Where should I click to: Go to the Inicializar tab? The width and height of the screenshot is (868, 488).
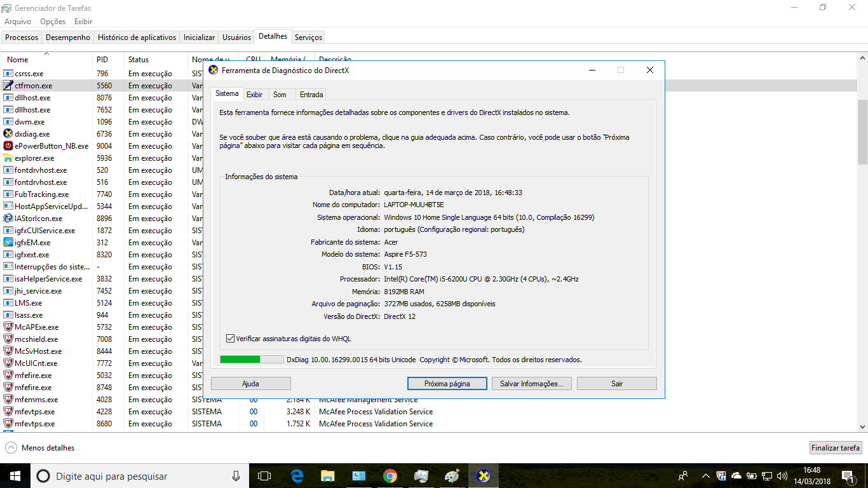pyautogui.click(x=200, y=37)
